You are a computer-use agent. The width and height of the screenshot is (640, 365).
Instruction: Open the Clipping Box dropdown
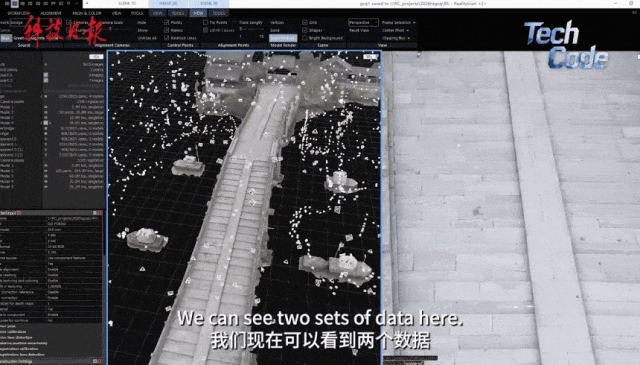coord(396,38)
